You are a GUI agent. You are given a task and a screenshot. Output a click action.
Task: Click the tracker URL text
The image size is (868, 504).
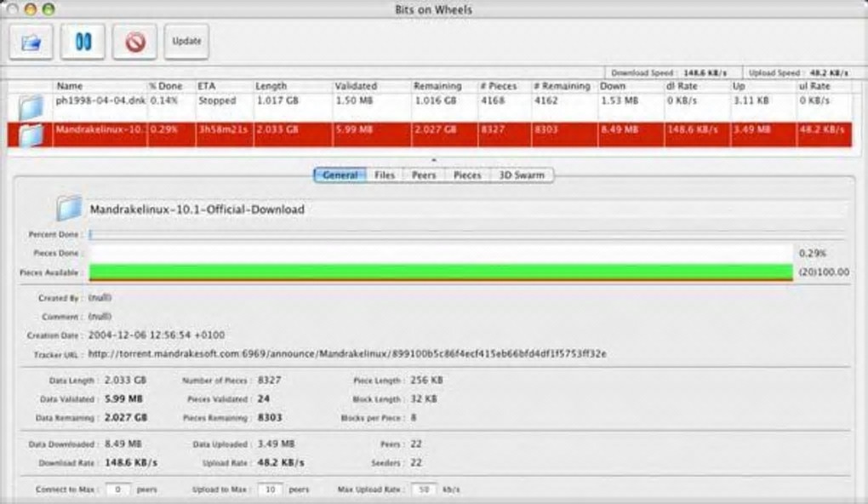pyautogui.click(x=347, y=354)
